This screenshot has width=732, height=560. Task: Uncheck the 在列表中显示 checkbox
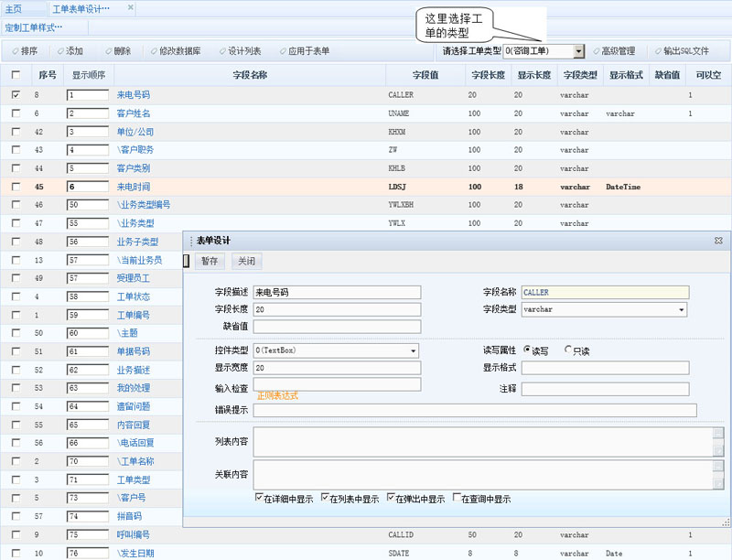[x=325, y=498]
